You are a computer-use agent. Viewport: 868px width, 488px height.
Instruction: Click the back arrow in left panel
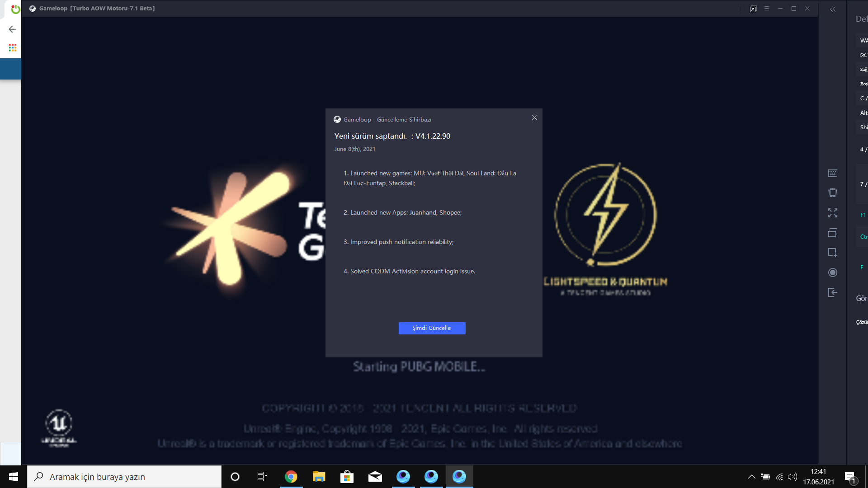pos(12,29)
